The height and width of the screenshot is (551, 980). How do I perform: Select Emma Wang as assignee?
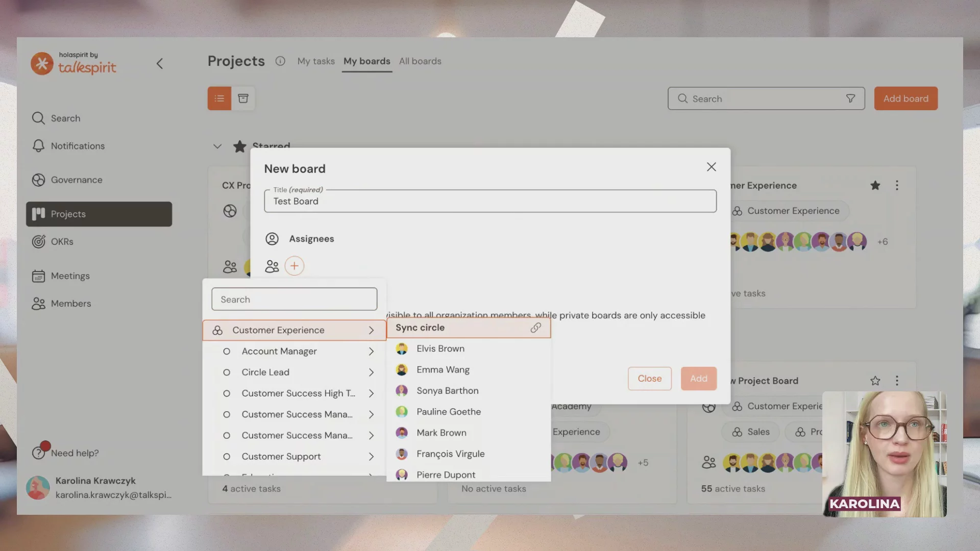pos(469,370)
